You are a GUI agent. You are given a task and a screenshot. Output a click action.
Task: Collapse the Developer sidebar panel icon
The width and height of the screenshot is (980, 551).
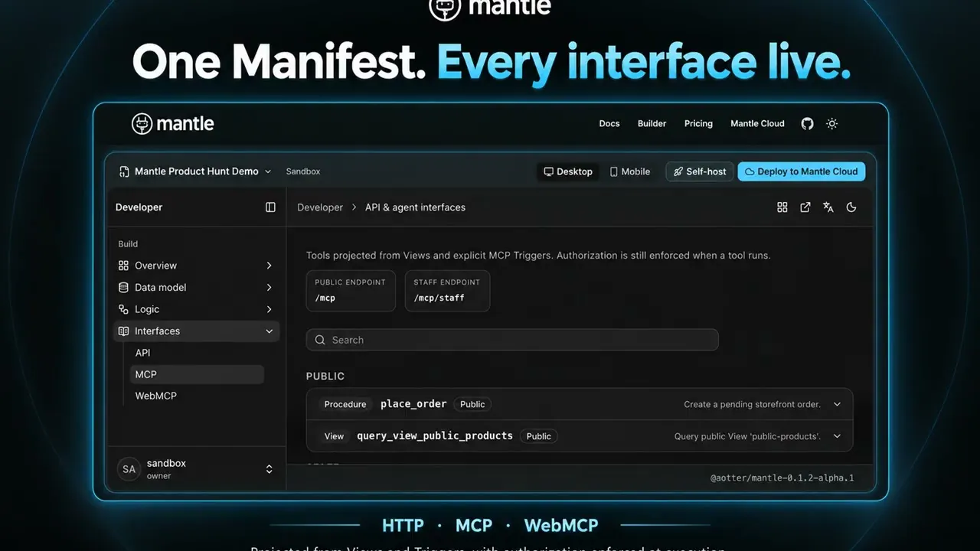[x=270, y=207]
